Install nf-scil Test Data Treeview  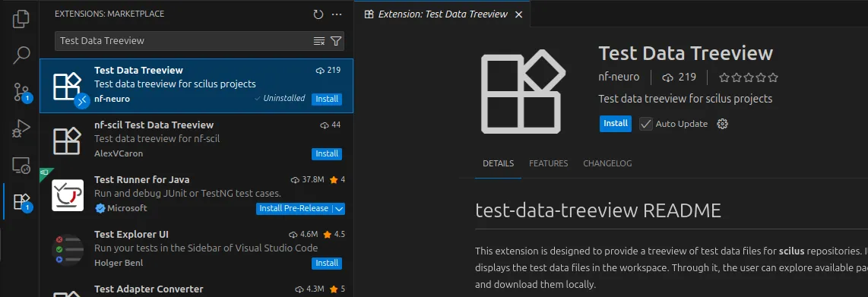tap(327, 153)
